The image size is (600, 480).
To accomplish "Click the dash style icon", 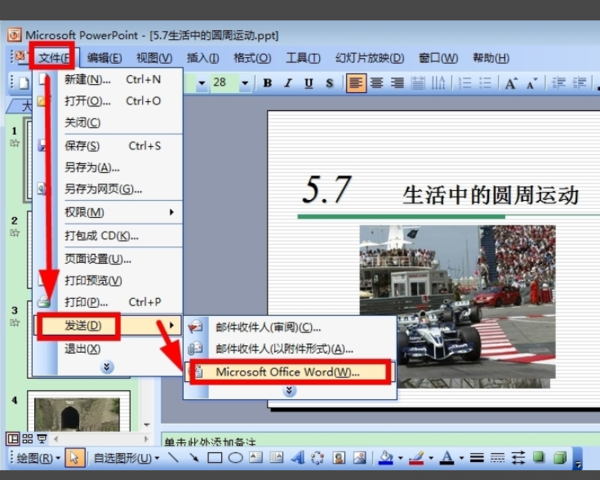I will pyautogui.click(x=497, y=458).
